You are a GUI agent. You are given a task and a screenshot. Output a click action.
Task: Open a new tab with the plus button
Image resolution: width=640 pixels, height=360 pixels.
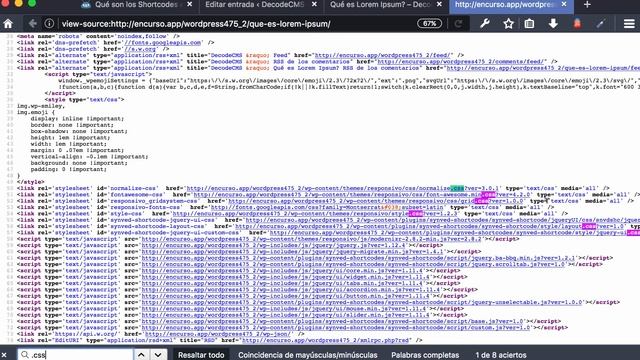click(587, 4)
